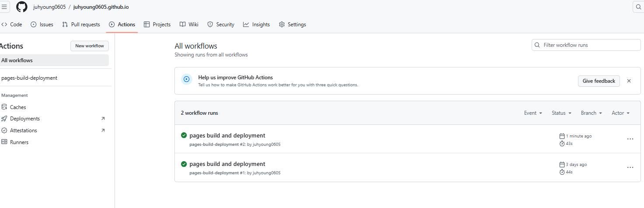Image resolution: width=644 pixels, height=208 pixels.
Task: Switch to the Wiki tab
Action: 189,25
